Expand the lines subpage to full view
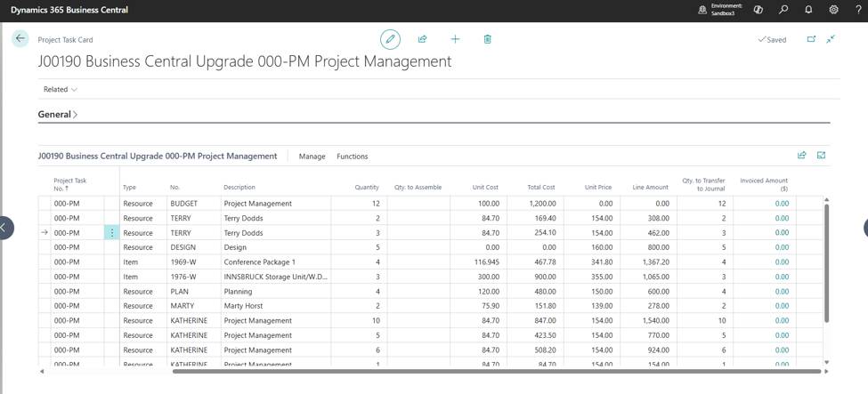This screenshot has width=868, height=394. (x=822, y=156)
